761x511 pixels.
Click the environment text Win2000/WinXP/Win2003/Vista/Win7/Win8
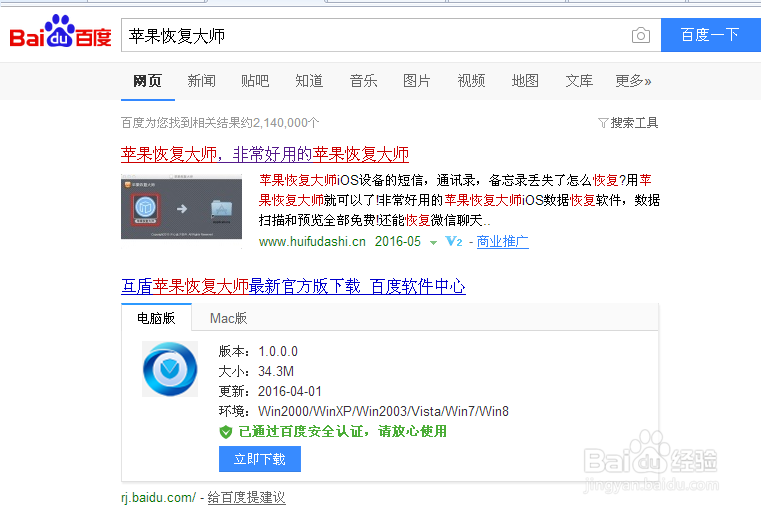[383, 412]
